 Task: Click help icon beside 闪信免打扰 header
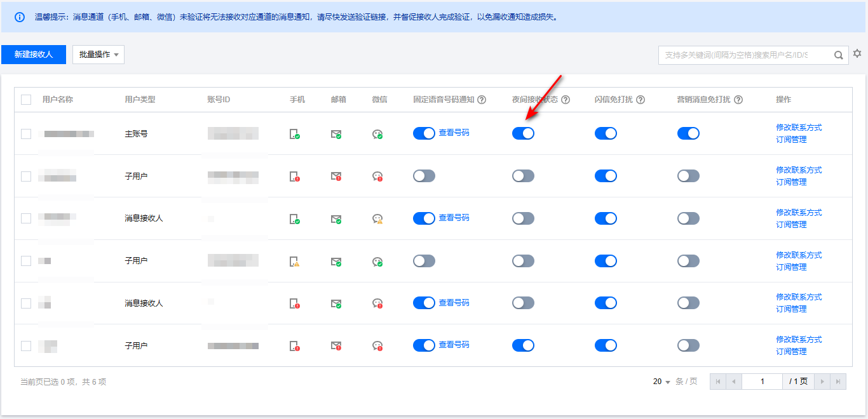[641, 100]
